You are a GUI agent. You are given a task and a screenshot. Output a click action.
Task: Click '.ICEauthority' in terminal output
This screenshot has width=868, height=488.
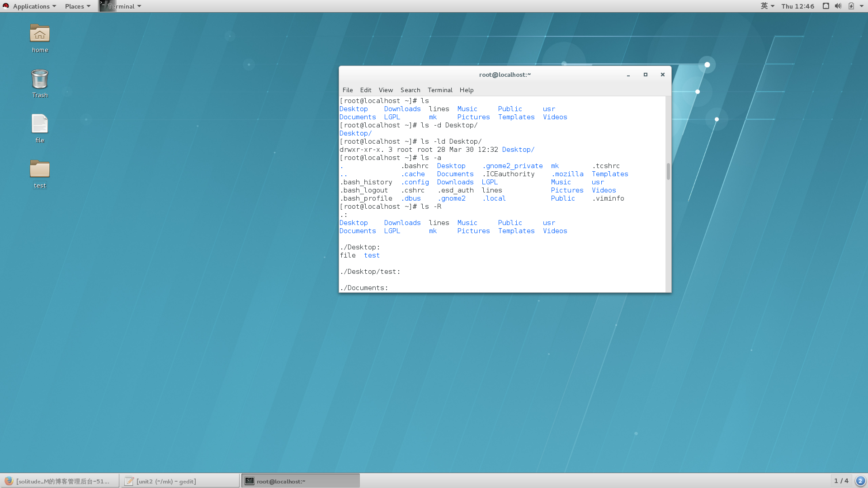[508, 174]
